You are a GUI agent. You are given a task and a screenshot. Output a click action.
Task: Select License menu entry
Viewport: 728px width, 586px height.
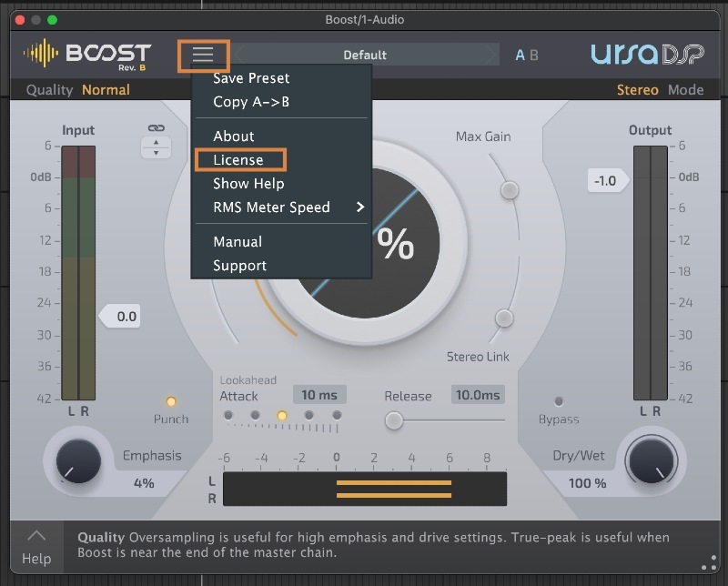tap(238, 160)
